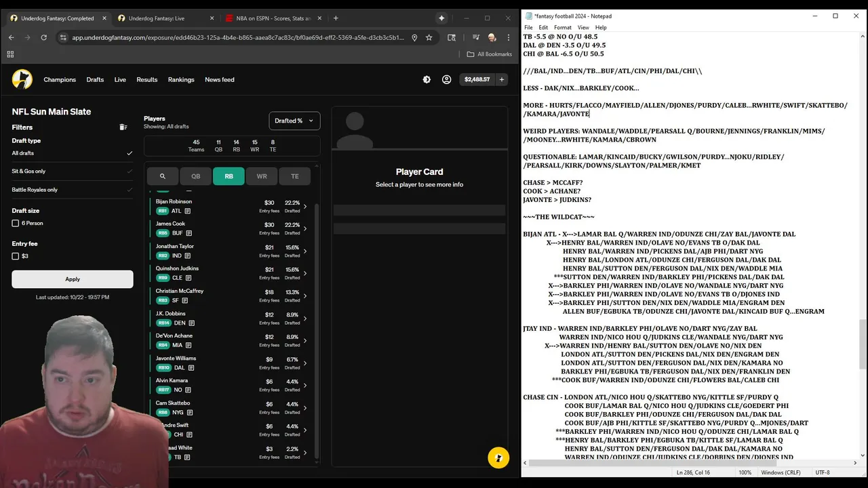Open the account profile icon
The width and height of the screenshot is (868, 488).
pos(446,79)
